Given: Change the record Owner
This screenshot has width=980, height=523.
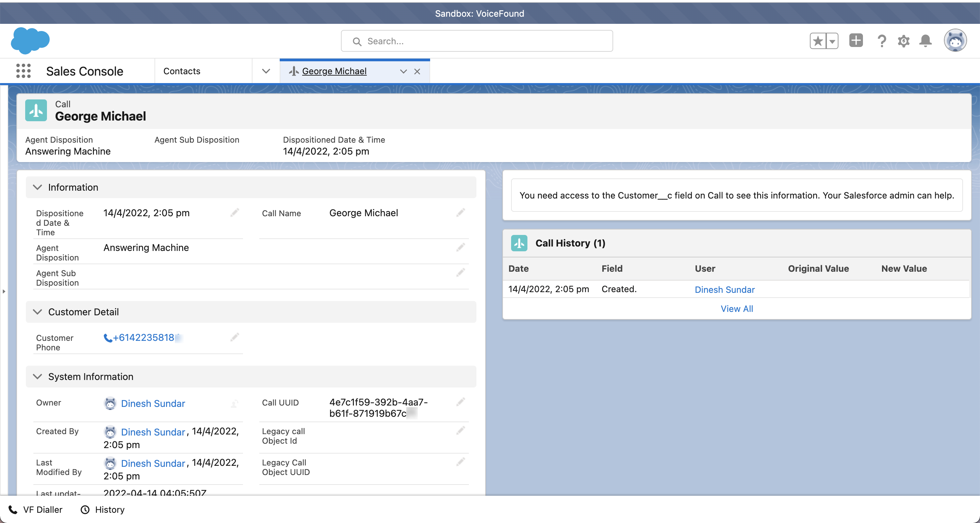Looking at the screenshot, I should coord(235,403).
